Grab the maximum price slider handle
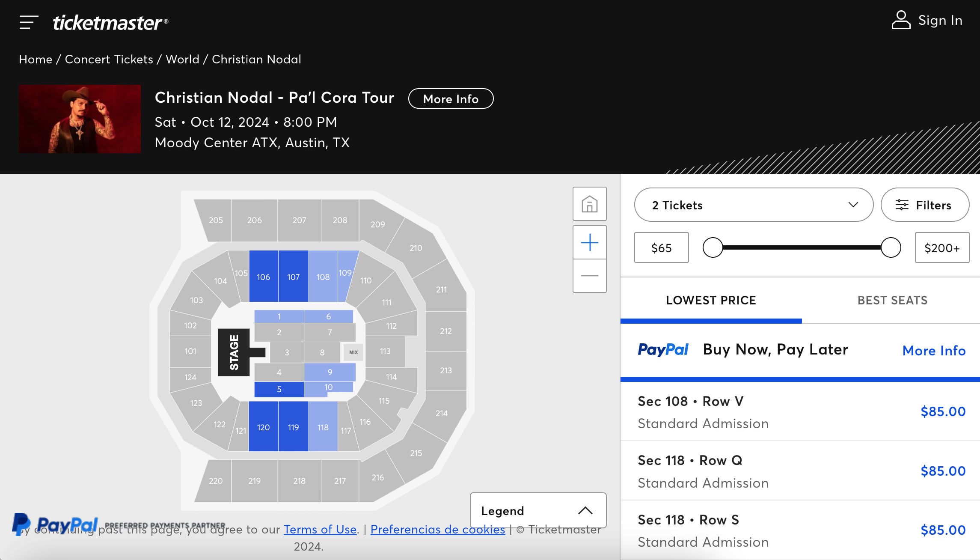Image resolution: width=980 pixels, height=560 pixels. (x=891, y=247)
